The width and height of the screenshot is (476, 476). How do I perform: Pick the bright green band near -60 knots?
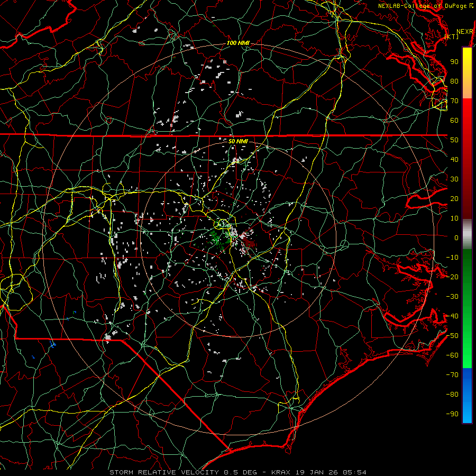467,354
